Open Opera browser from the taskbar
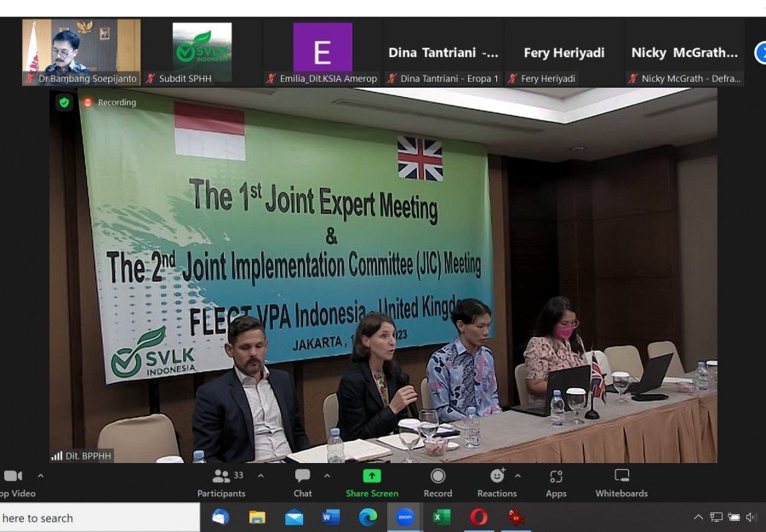The width and height of the screenshot is (766, 532). point(478,517)
